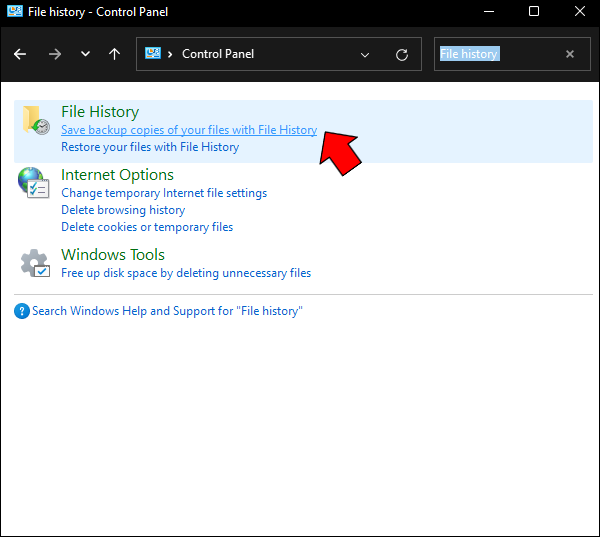
Task: Open the recent locations dropdown
Action: [x=85, y=54]
